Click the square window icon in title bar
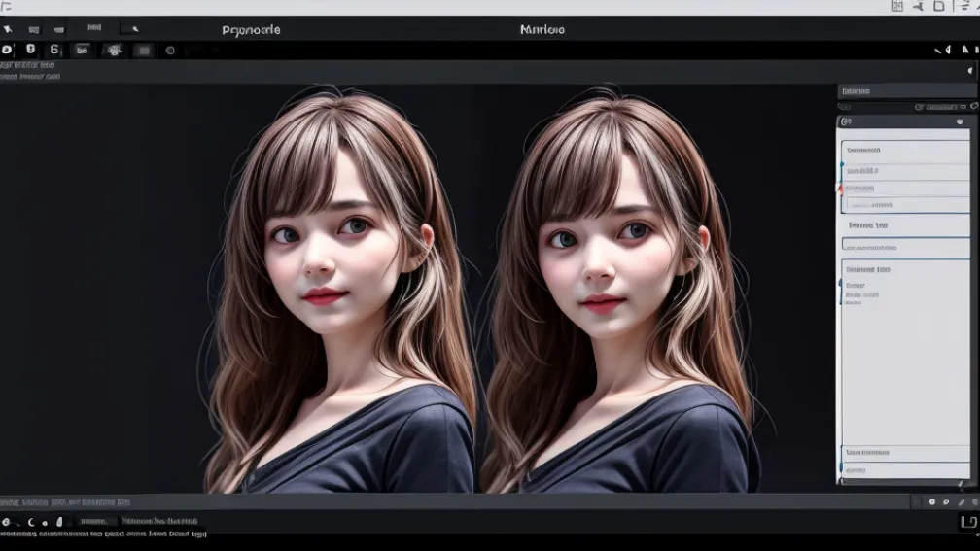Screen dimensions: 980x551 (x=939, y=6)
